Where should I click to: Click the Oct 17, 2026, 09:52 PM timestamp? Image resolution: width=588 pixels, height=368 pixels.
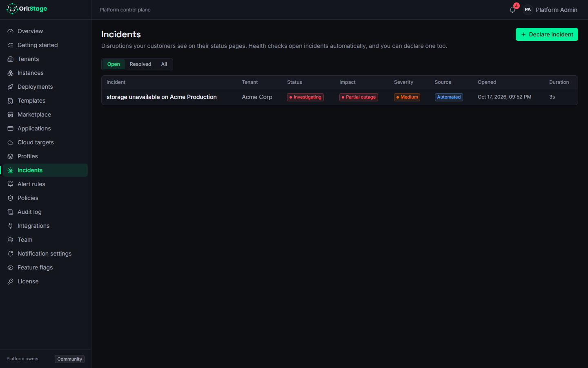(504, 97)
